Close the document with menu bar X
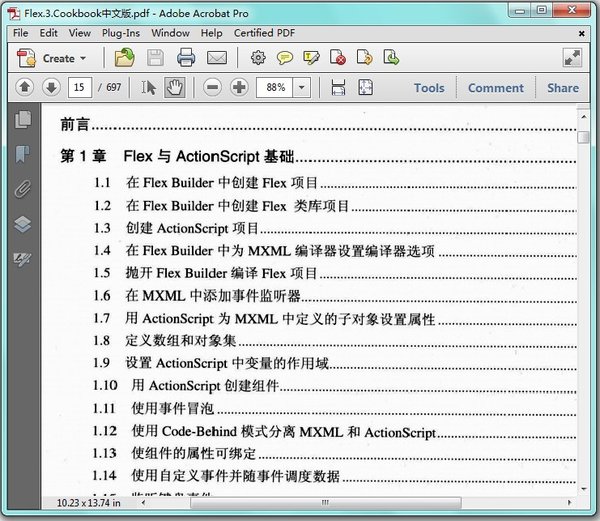 pos(582,34)
